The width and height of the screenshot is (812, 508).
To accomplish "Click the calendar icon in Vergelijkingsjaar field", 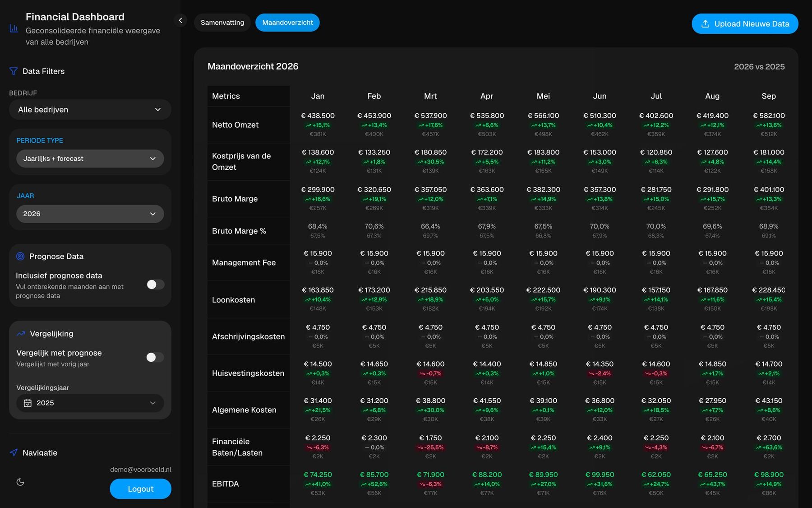I will [x=28, y=403].
